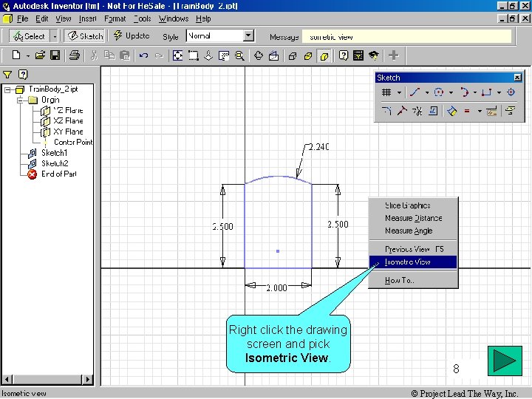Select the Circle tool in Sketch panel
This screenshot has width=532, height=399.
[x=439, y=92]
